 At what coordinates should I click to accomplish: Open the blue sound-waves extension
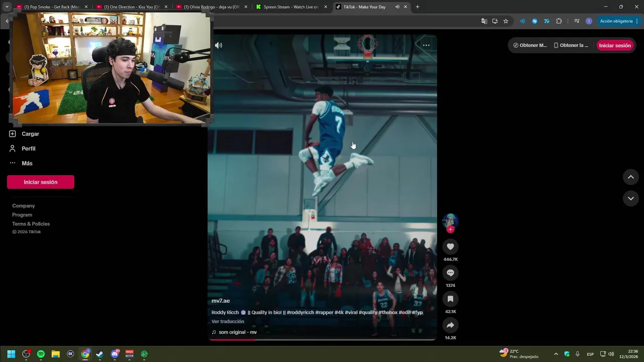(522, 21)
